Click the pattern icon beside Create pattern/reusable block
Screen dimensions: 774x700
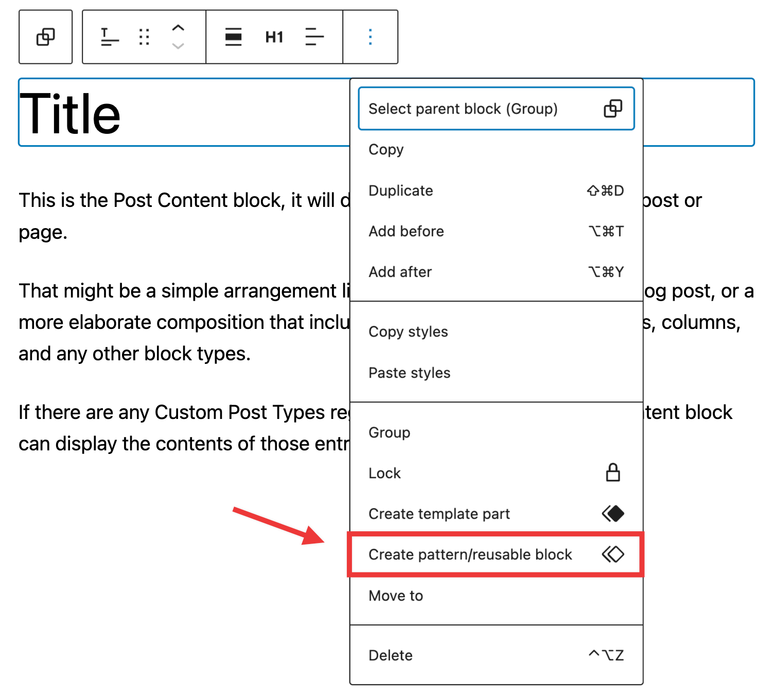click(612, 554)
